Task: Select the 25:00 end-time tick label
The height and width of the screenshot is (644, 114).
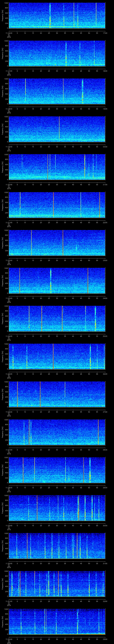Action: coord(105,336)
